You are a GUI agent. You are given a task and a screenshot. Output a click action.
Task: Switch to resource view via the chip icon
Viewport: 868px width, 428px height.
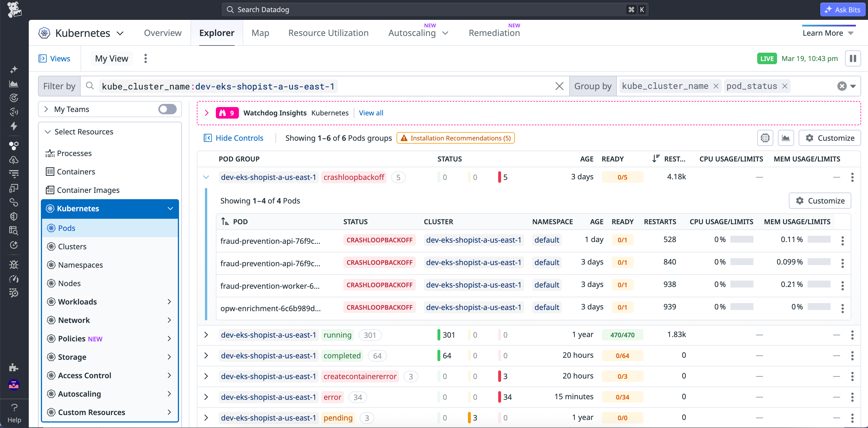[765, 138]
